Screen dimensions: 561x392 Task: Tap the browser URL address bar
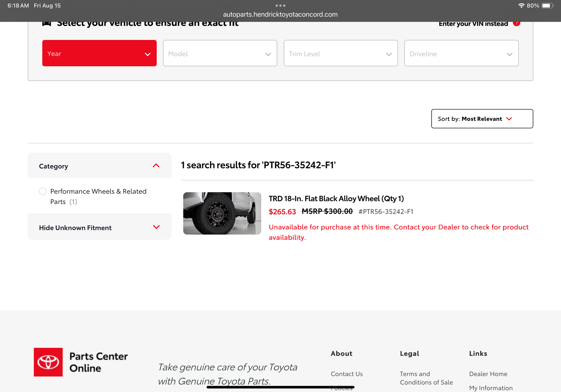[x=280, y=14]
